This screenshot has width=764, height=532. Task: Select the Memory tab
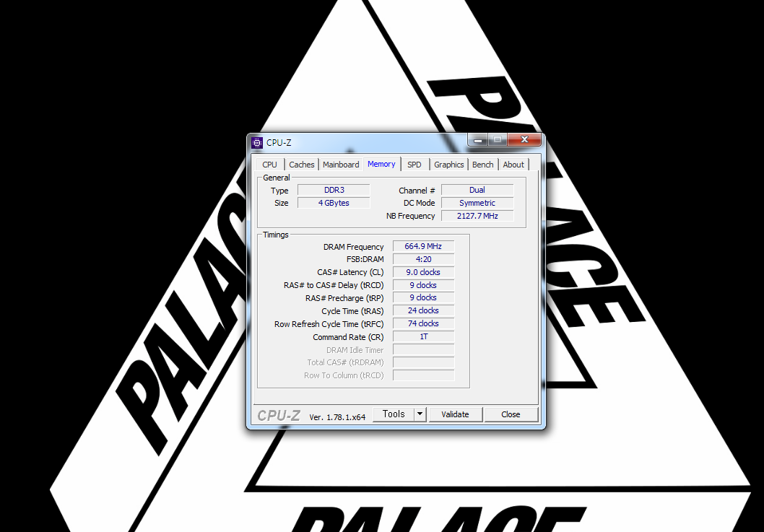381,164
